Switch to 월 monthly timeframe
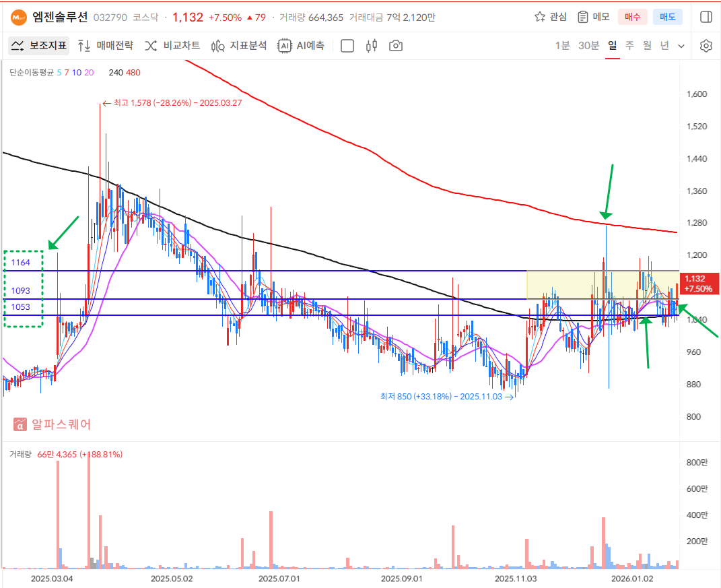Viewport: 721px width, 588px height. (647, 46)
